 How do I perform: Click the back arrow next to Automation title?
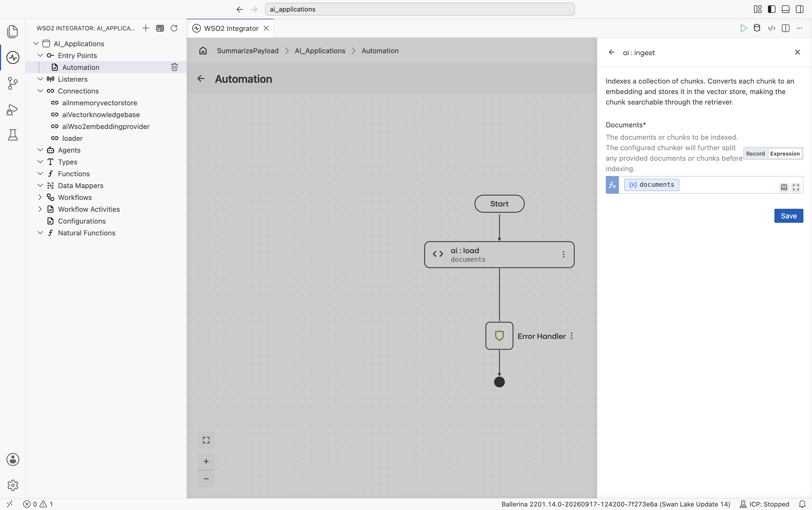[201, 78]
